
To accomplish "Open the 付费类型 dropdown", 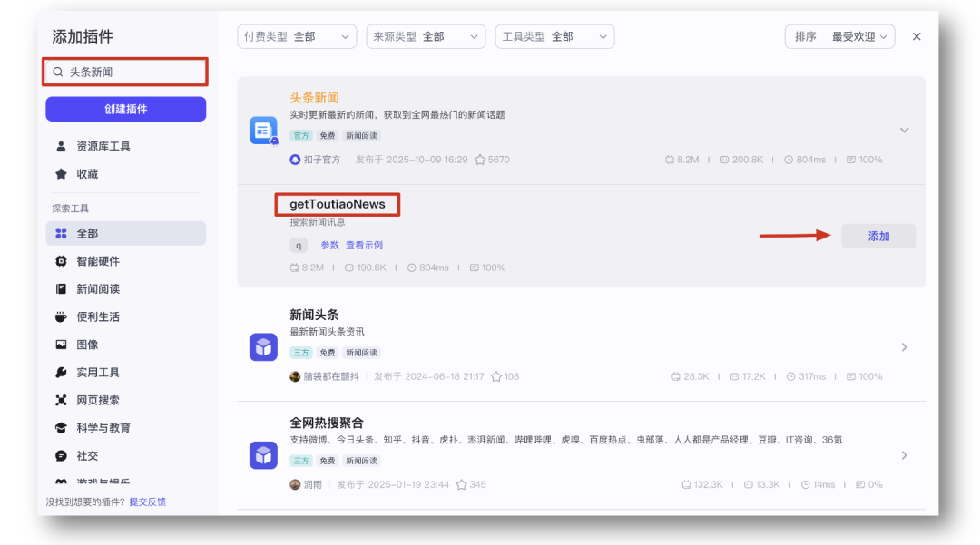I will 297,37.
